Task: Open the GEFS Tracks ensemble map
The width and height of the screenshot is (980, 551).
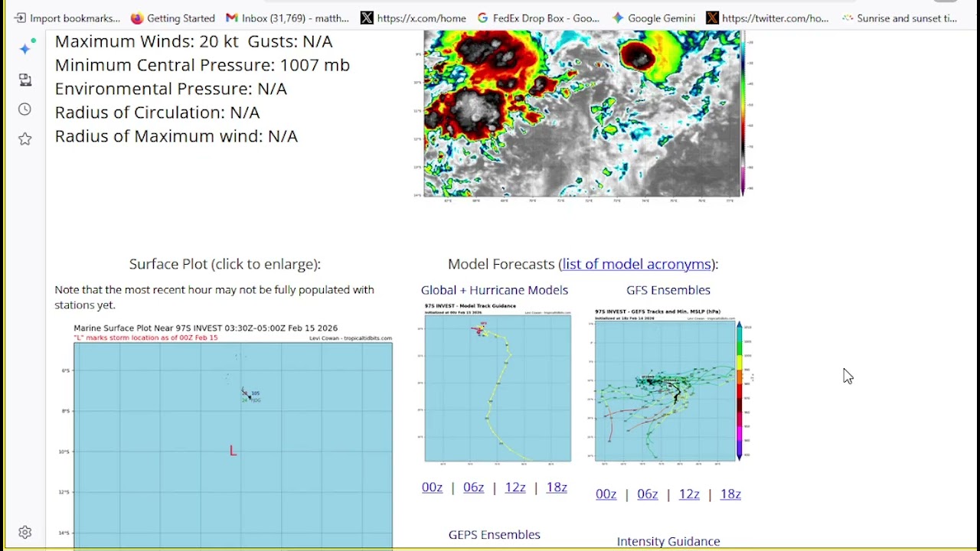Action: 675,386
